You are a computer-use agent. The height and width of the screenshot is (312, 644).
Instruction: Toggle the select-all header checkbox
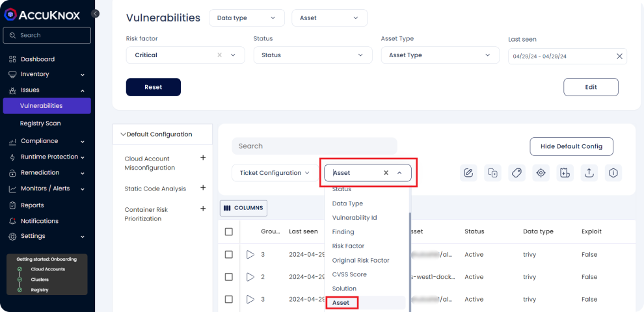228,231
